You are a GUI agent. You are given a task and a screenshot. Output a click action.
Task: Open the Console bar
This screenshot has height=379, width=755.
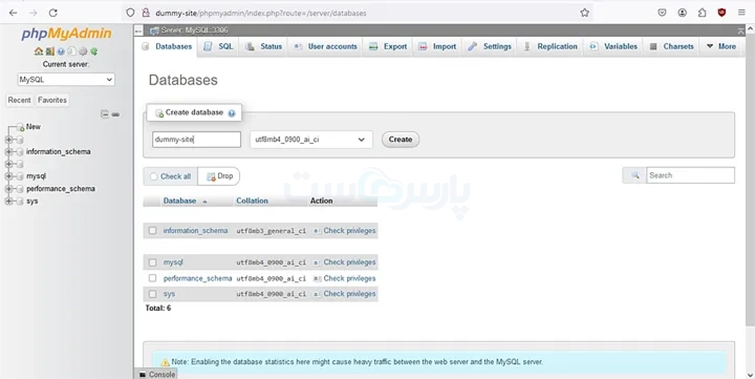157,374
